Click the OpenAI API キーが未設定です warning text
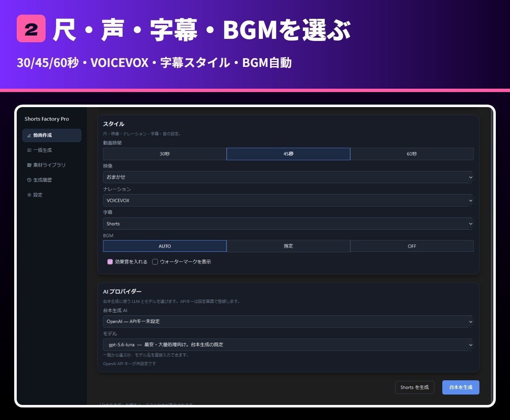 click(130, 364)
